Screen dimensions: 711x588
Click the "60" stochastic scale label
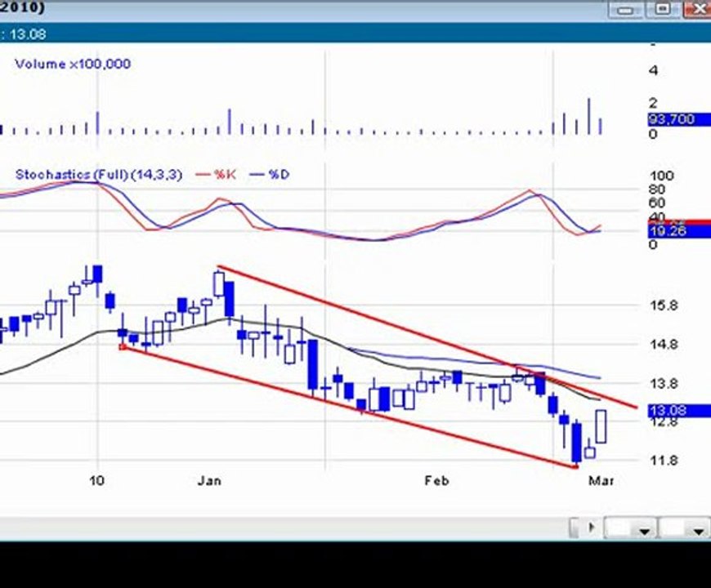click(657, 203)
